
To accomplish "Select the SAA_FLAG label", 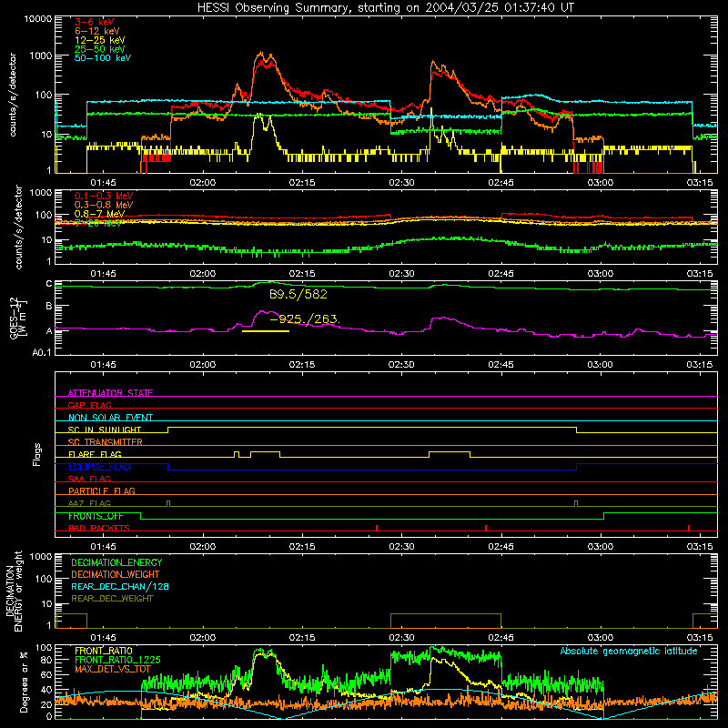I will tap(89, 479).
